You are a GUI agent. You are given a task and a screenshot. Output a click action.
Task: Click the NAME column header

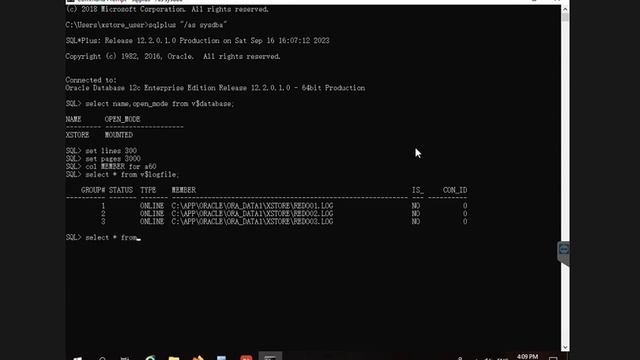[x=73, y=119]
